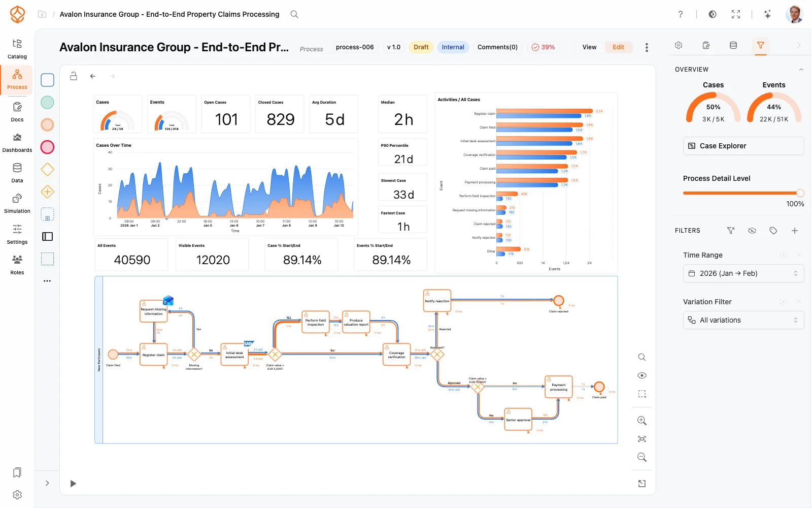Open the Roles section
This screenshot has width=812, height=508.
point(17,265)
